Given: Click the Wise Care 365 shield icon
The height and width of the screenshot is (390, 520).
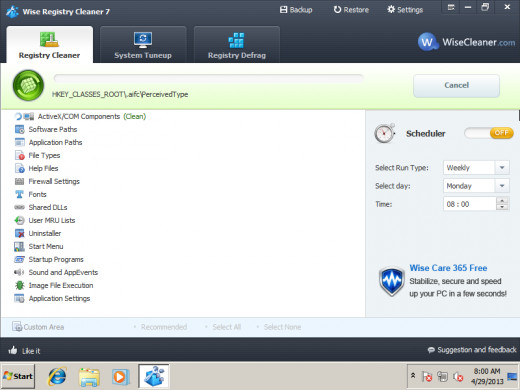Looking at the screenshot, I should click(x=392, y=281).
